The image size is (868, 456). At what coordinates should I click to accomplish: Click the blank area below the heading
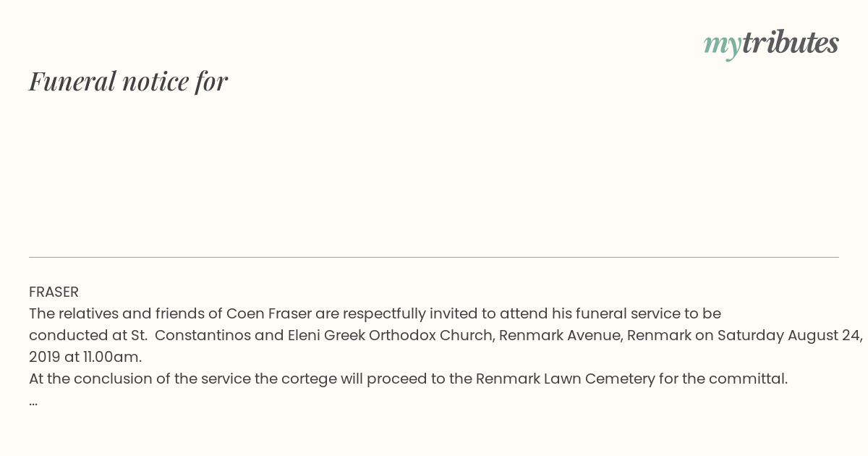[434, 174]
